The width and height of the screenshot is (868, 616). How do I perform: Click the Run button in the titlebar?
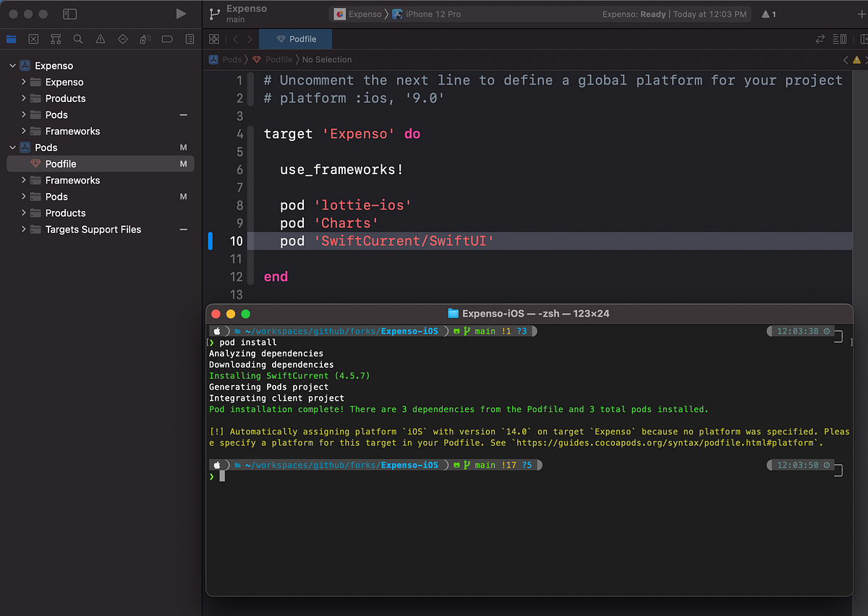click(181, 13)
